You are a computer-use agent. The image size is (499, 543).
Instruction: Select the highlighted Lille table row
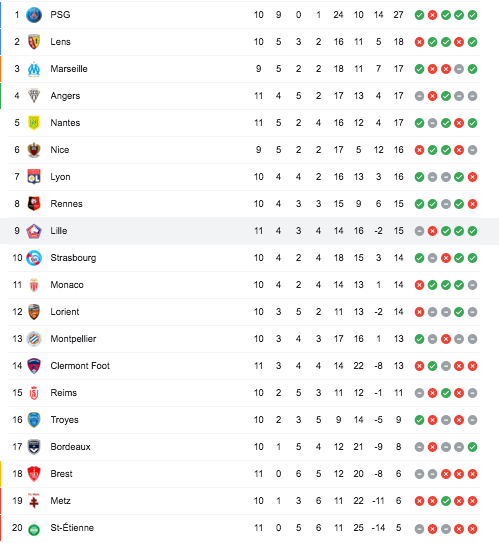(x=249, y=231)
